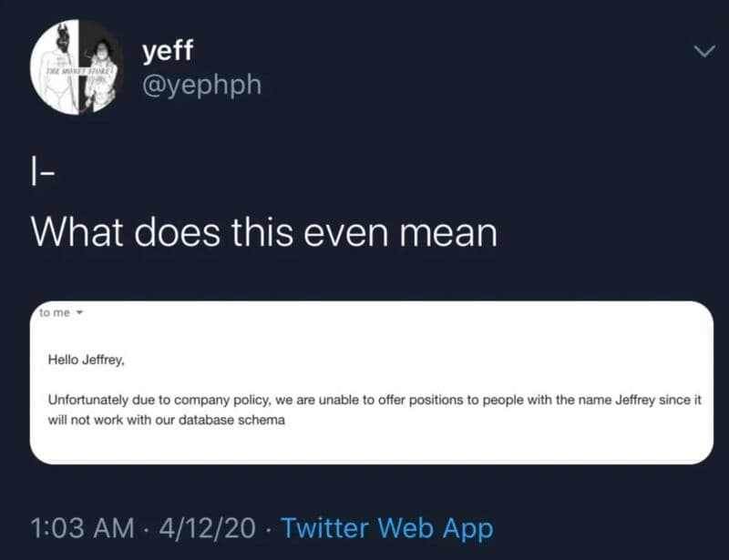Screen dimensions: 729x560
Task: Click the "Hello Jeffrey," greeting in email
Action: (x=87, y=360)
